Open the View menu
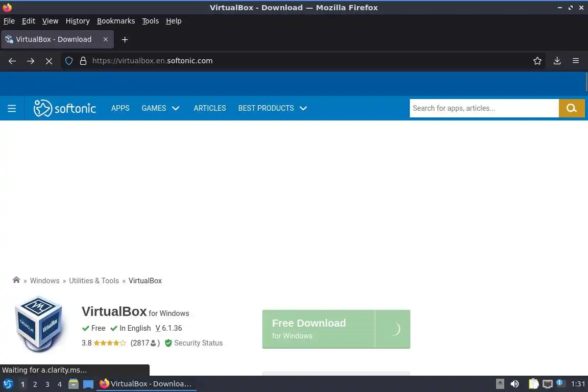588x392 pixels. [50, 21]
